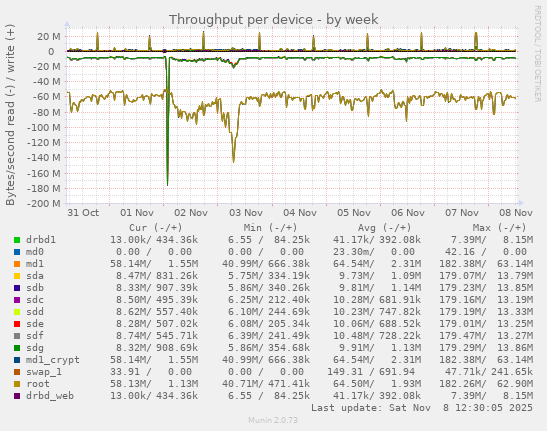Click the 'root' legend label
Viewport: 547px width, 431px height.
[38, 384]
